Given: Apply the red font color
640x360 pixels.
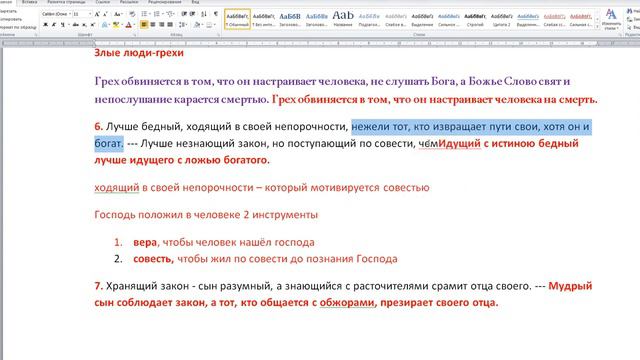Looking at the screenshot, I should tap(128, 25).
